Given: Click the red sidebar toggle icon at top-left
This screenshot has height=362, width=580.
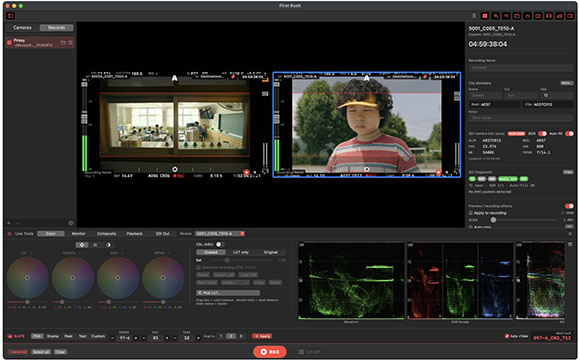Looking at the screenshot, I should coord(10,16).
